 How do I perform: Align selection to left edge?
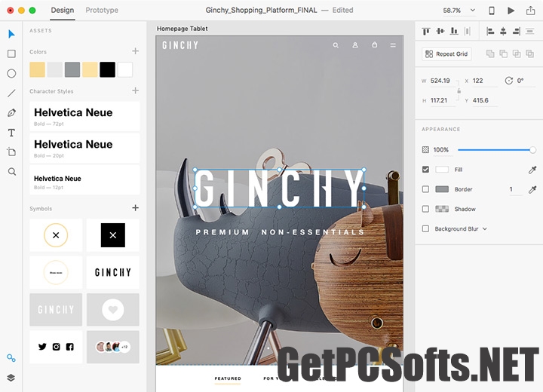point(490,32)
